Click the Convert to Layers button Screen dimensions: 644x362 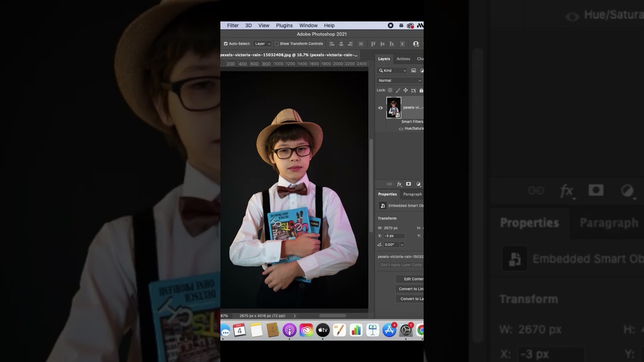click(410, 299)
